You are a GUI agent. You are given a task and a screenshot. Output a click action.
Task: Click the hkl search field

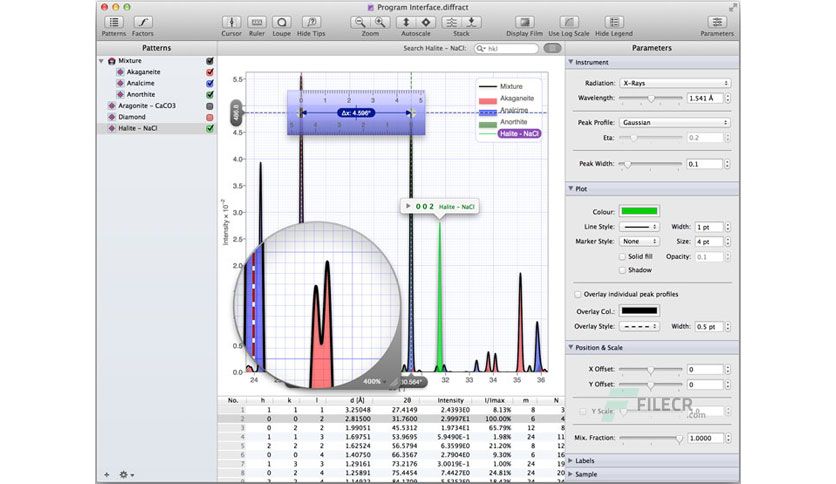(x=507, y=49)
